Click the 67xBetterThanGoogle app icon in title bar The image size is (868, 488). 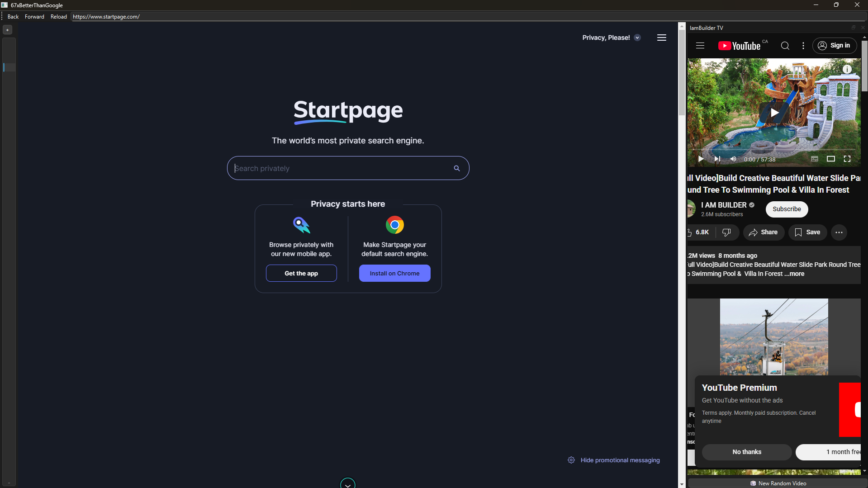point(5,5)
